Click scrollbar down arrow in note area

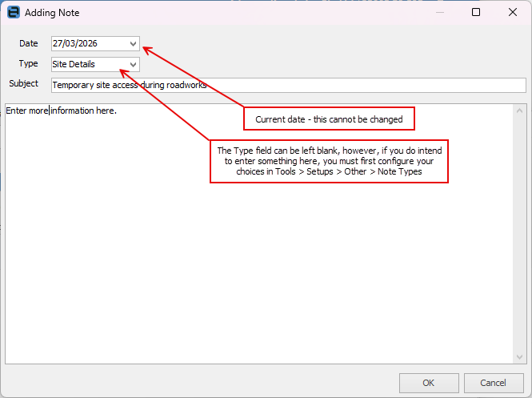(519, 357)
